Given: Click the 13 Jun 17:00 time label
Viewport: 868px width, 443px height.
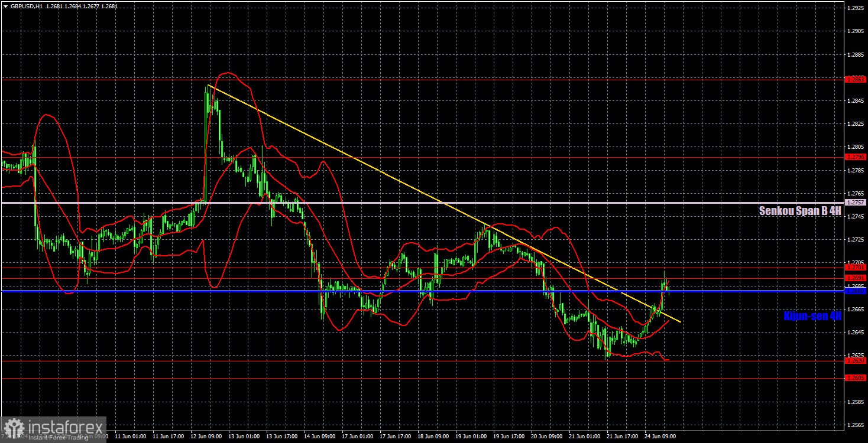Looking at the screenshot, I should 281,437.
